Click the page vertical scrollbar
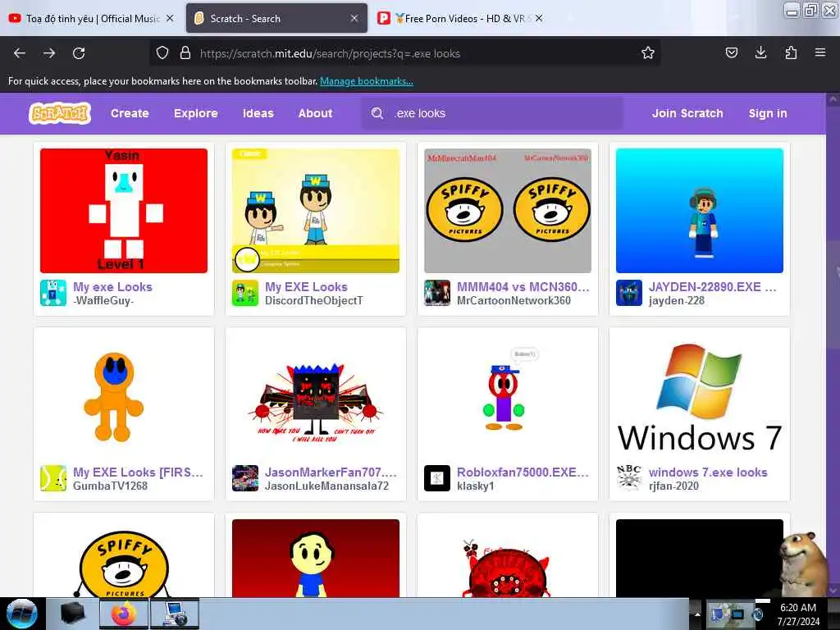 [833, 345]
